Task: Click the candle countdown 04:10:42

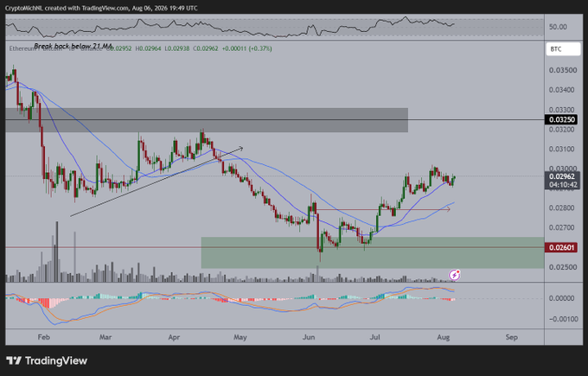Action: [x=562, y=185]
